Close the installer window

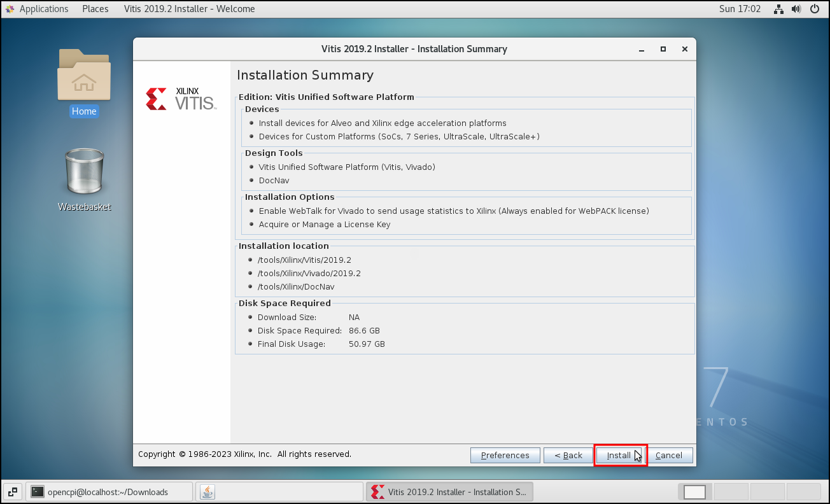(685, 49)
